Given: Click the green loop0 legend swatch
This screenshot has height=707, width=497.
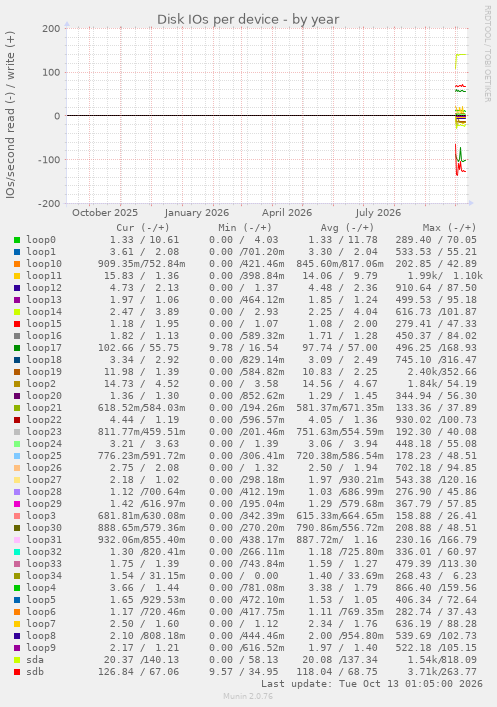Looking at the screenshot, I should (17, 240).
